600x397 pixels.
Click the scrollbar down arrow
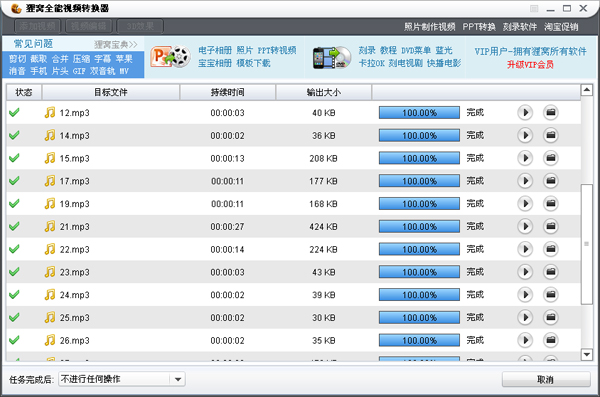(x=587, y=355)
